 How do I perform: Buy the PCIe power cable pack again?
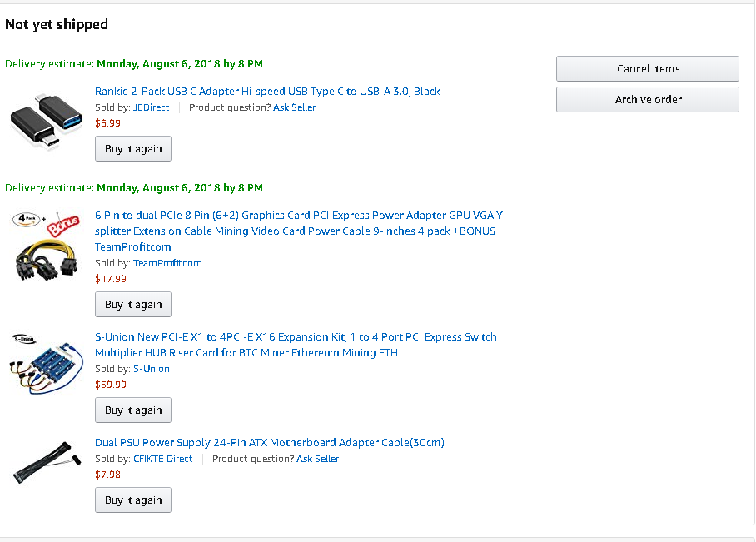point(133,305)
